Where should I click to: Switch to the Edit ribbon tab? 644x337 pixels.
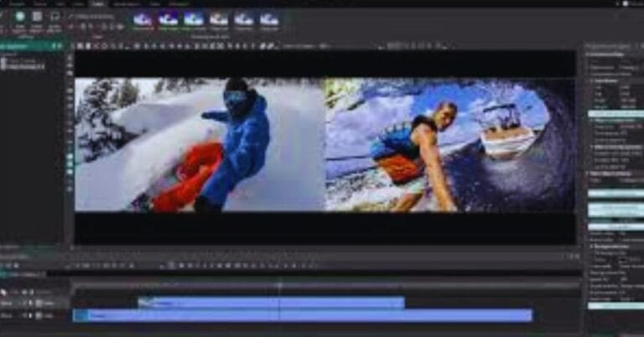(60, 3)
